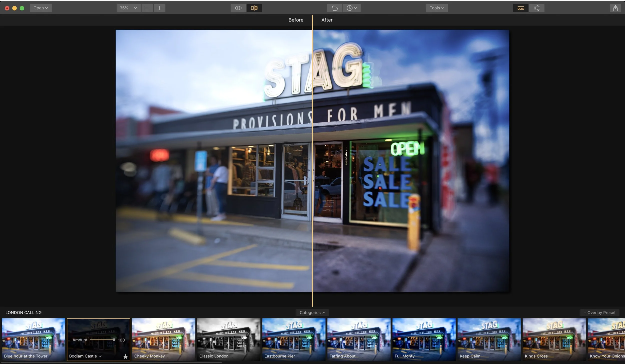Screen dimensions: 625x364
Task: Click the After label
Action: click(x=327, y=20)
